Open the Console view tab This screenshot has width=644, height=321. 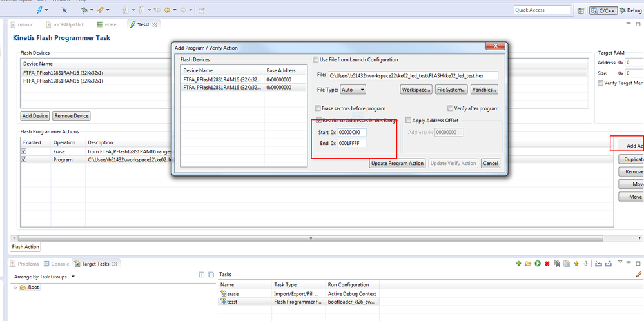(x=57, y=264)
